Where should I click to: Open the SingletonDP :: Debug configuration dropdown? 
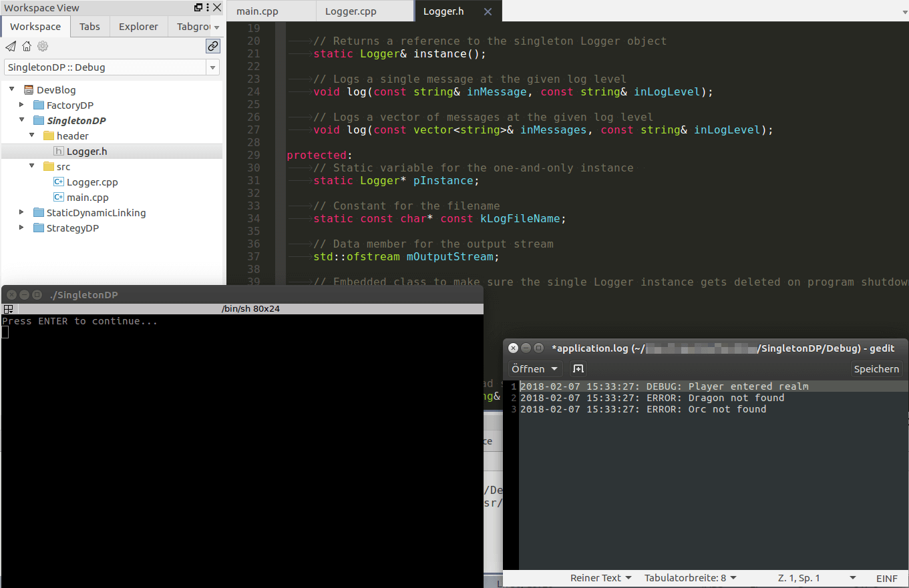point(212,67)
